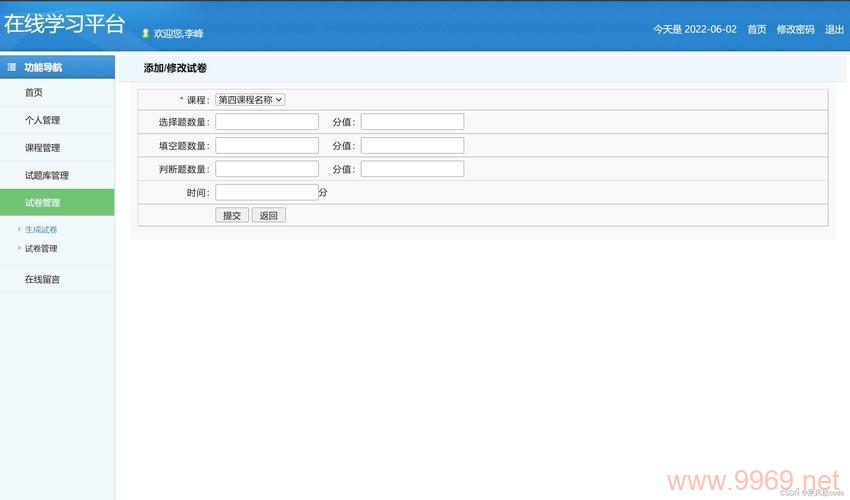This screenshot has width=850, height=500.
Task: Click the 填空题数量 input field
Action: point(267,145)
